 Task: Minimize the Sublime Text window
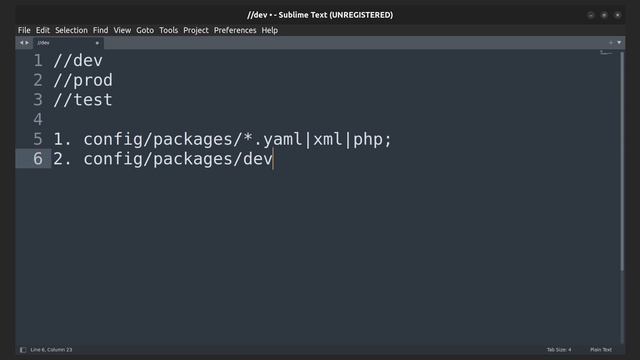pos(591,15)
